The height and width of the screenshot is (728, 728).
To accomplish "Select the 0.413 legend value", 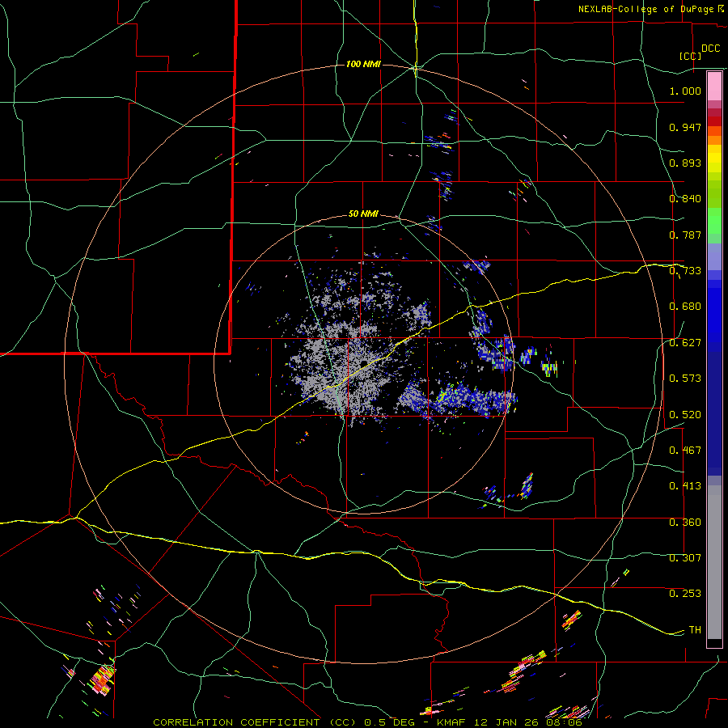I will 685,486.
